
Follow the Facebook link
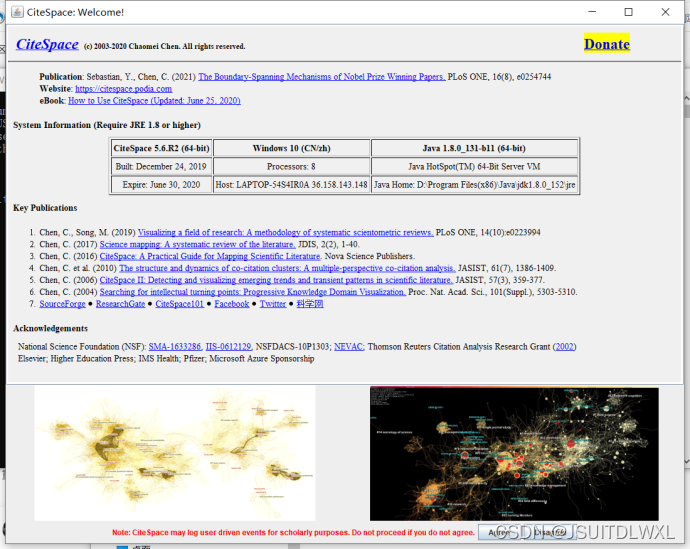(x=231, y=304)
